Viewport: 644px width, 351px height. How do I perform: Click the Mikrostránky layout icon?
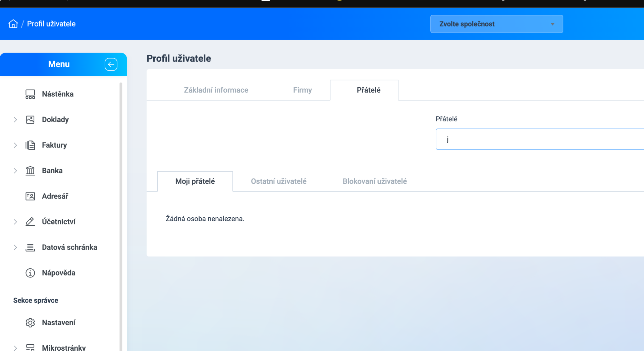pyautogui.click(x=30, y=347)
